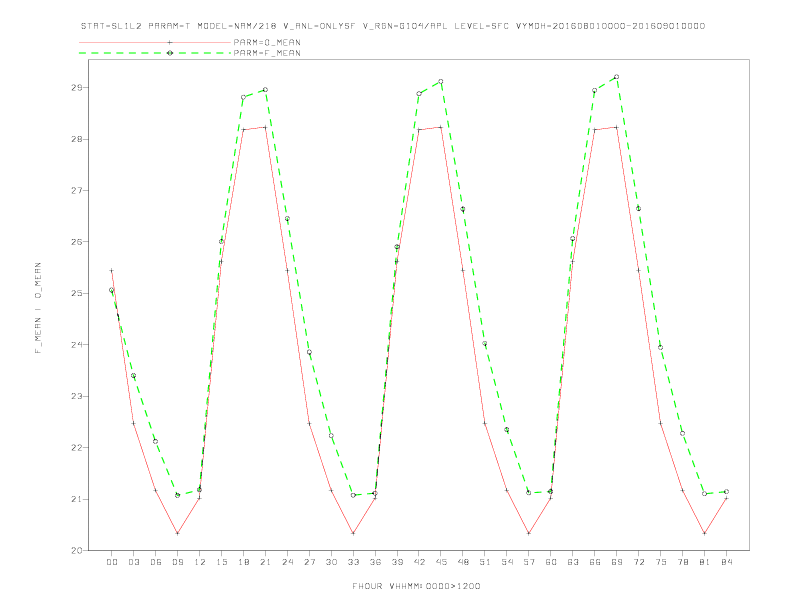Select the green dashed F_MEAN legend line sample
Viewport: 792px width, 612px height.
pos(155,53)
